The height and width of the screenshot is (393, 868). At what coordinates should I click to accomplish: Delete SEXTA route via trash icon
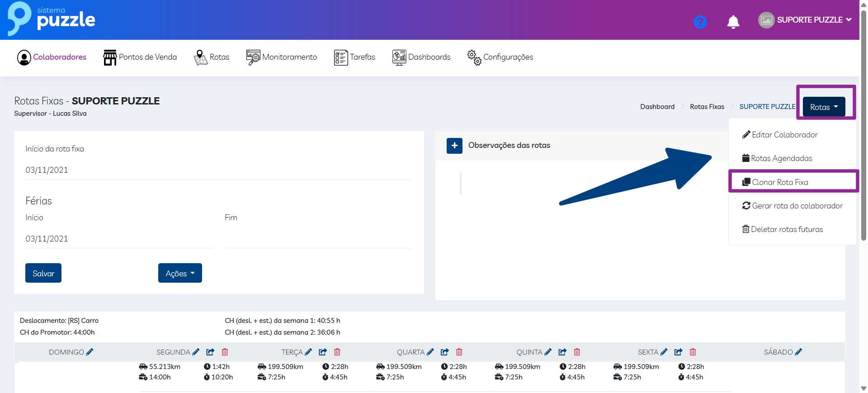tap(693, 352)
